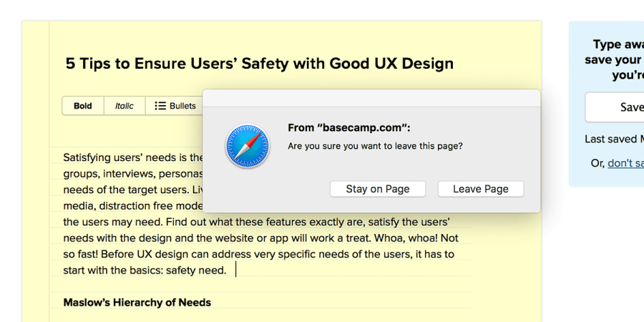Viewport: 644px width, 322px height.
Task: Click the dialog's title bar strip
Action: point(371,98)
